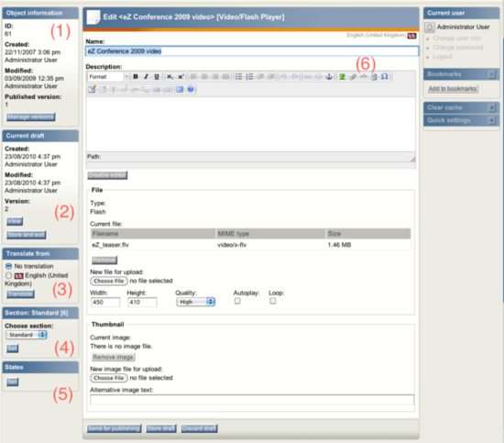The image size is (504, 443).
Task: Choose a new image file for upload
Action: 109,378
